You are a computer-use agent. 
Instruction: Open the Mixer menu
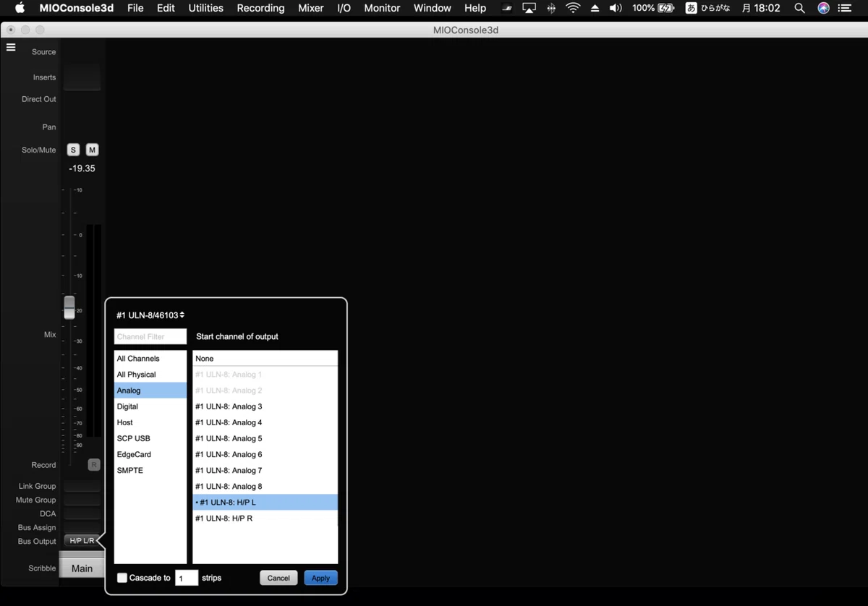(x=311, y=8)
